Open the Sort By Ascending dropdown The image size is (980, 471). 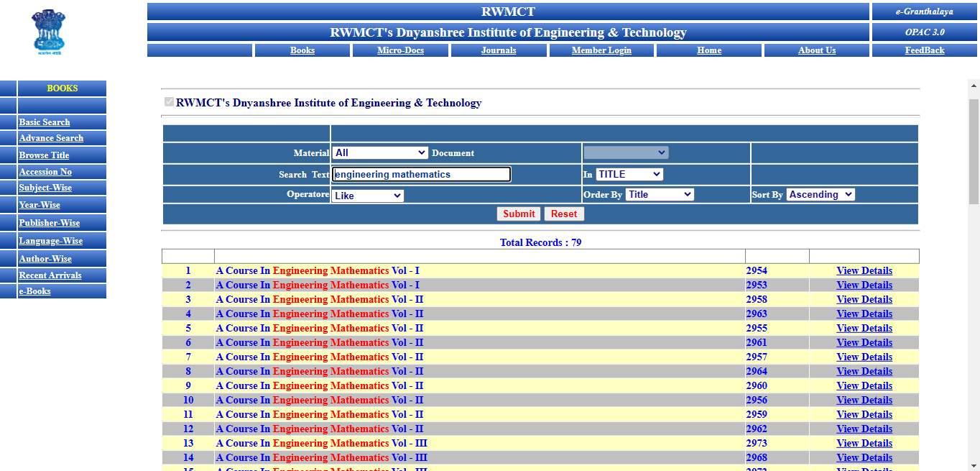[820, 194]
